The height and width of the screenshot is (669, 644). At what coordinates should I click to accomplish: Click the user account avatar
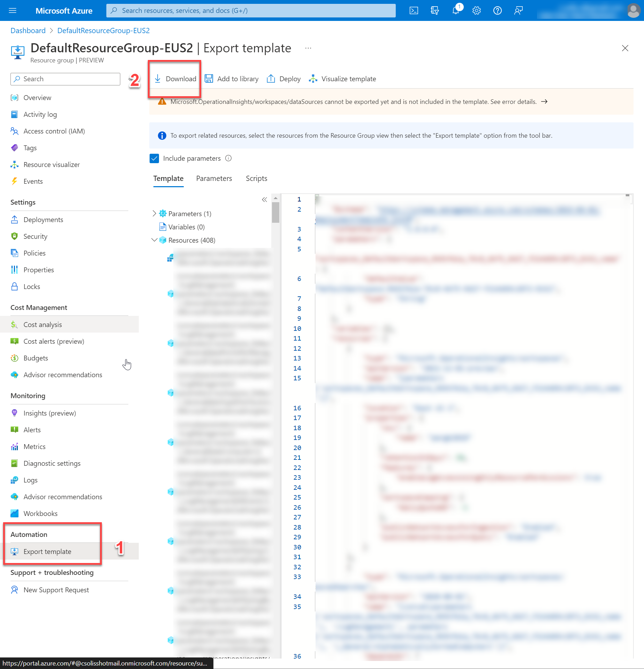(633, 10)
